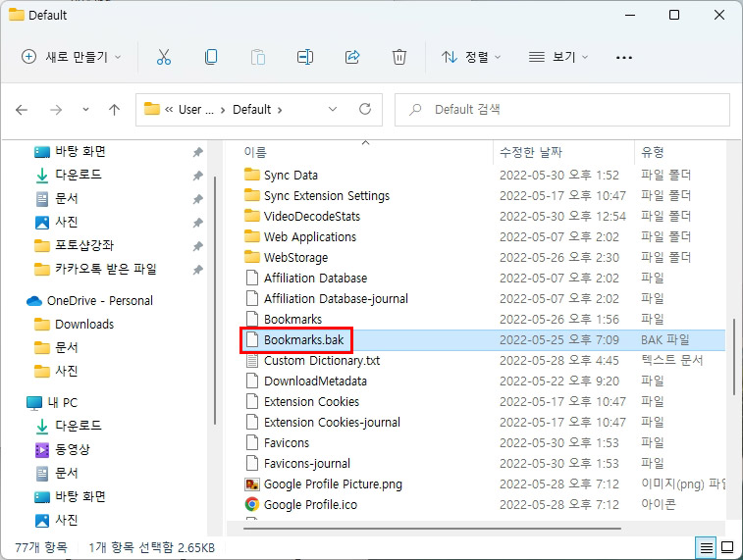The image size is (743, 560).
Task: Go up one folder level
Action: (x=114, y=110)
